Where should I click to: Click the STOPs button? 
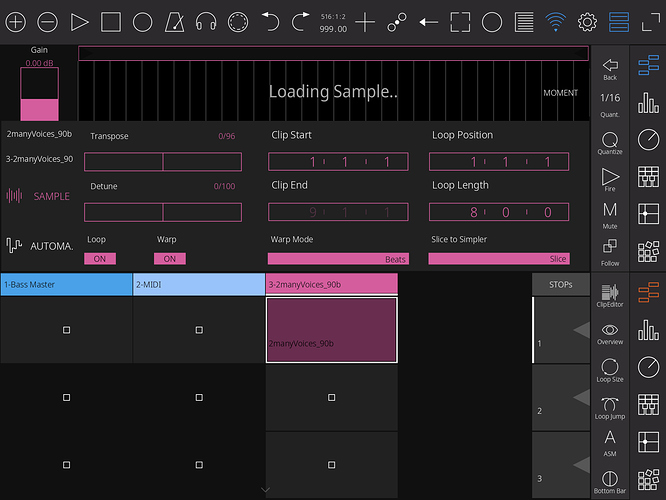[x=560, y=284]
